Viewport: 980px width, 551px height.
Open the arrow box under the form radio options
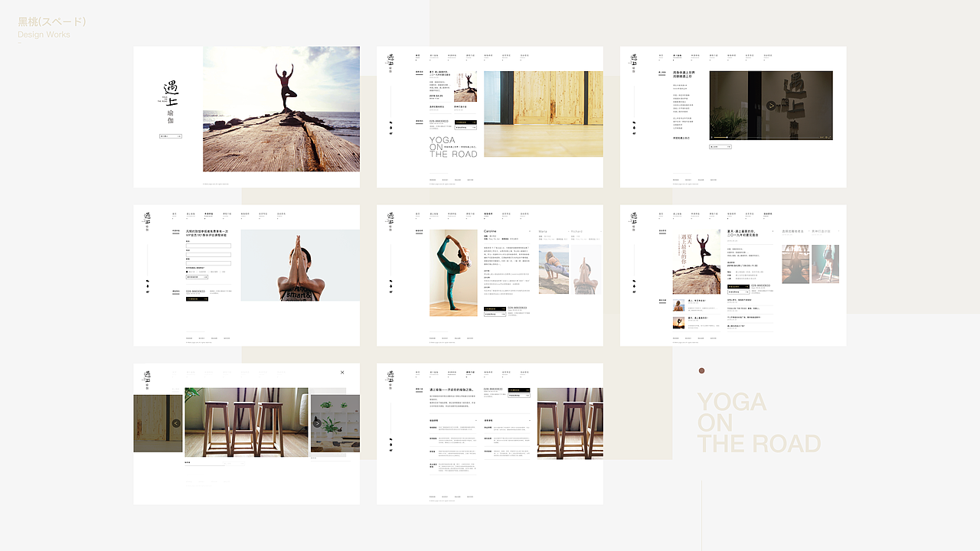pyautogui.click(x=197, y=277)
